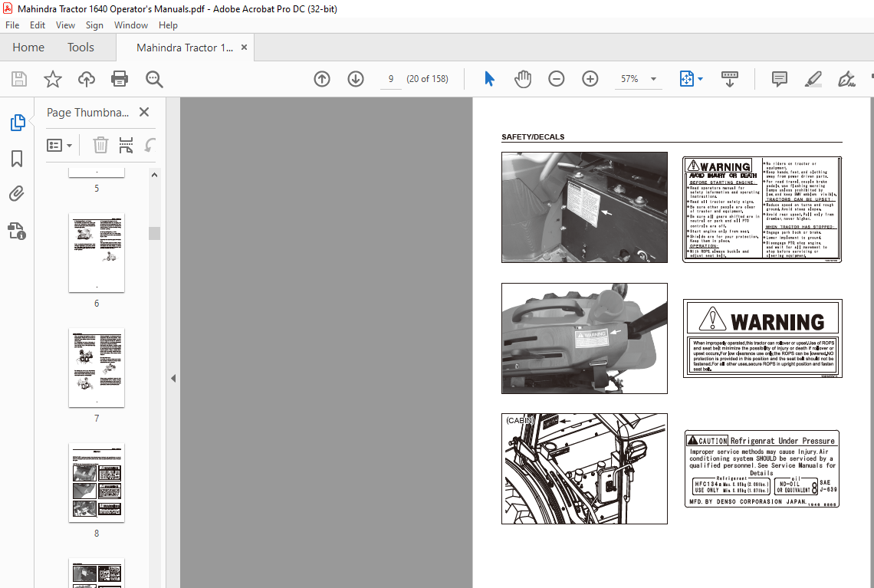Select page 7 thumbnail
This screenshot has width=874, height=588.
tap(97, 367)
